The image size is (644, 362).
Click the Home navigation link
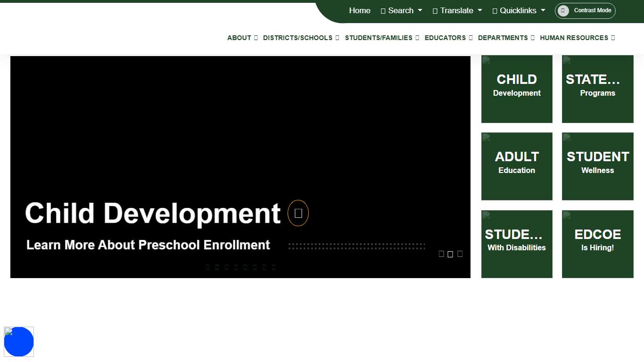pos(359,10)
